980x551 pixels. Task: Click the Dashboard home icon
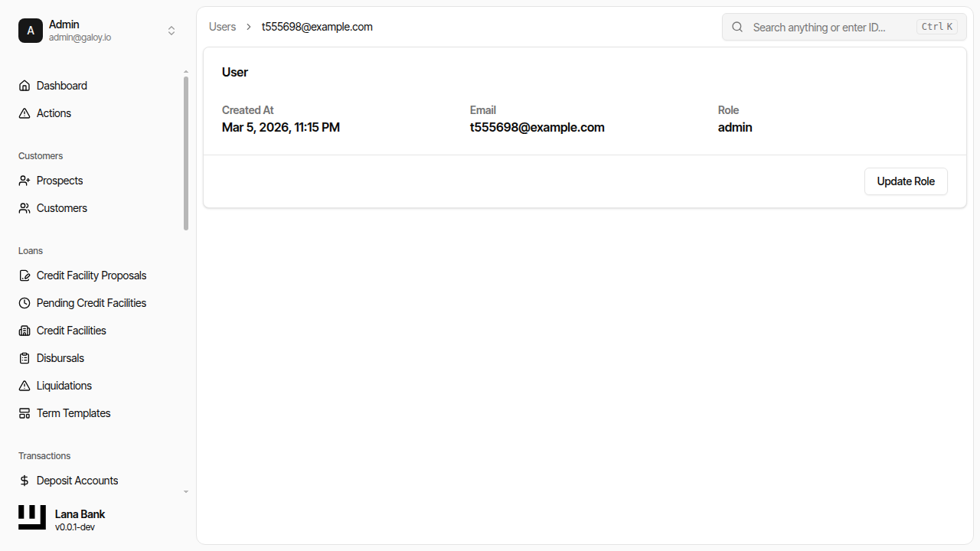point(24,86)
